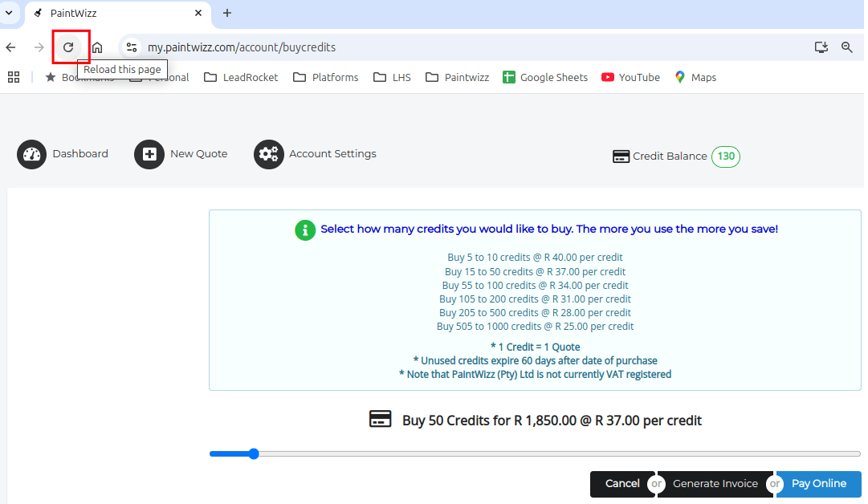Click the Credit Balance card icon
Viewport: 868px width, 504px height.
(x=621, y=156)
